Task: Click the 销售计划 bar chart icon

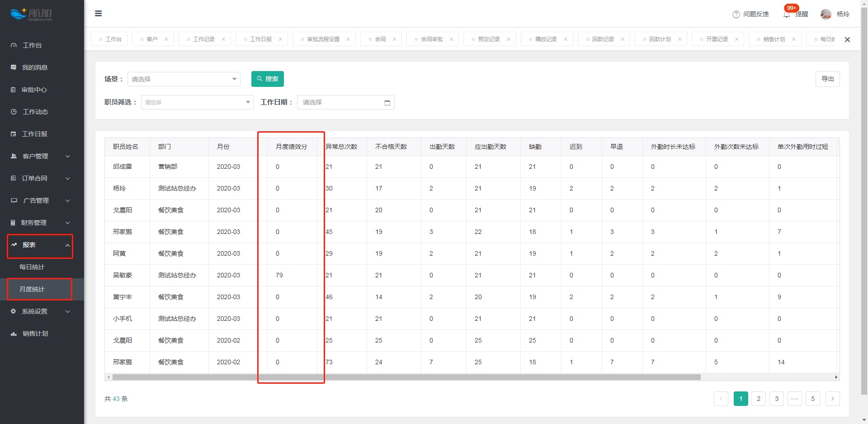Action: point(14,333)
